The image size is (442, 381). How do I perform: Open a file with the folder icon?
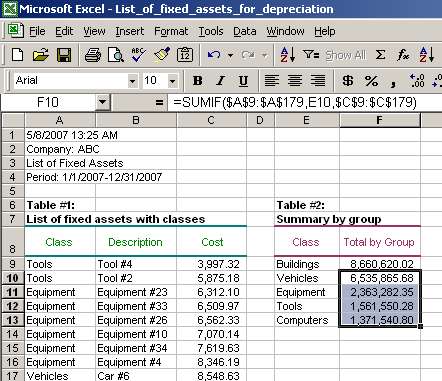click(40, 55)
